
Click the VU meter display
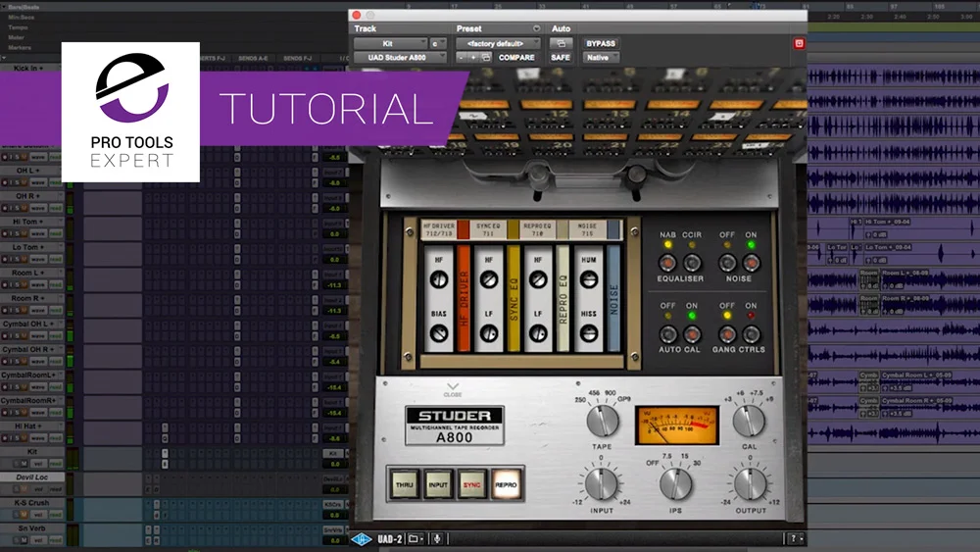(x=677, y=426)
